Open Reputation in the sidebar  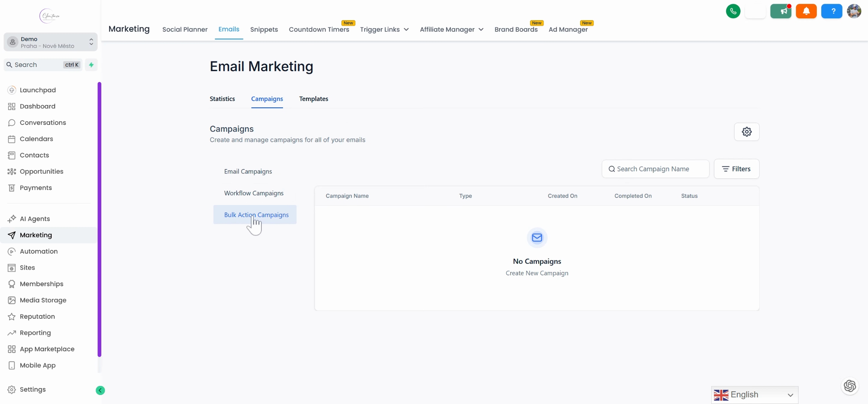coord(37,316)
